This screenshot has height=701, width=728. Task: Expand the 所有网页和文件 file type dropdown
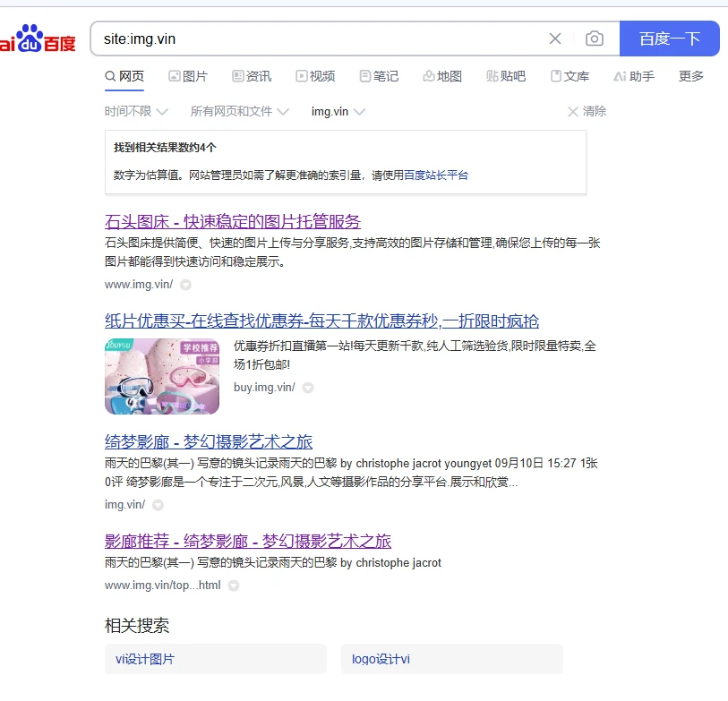(x=239, y=112)
